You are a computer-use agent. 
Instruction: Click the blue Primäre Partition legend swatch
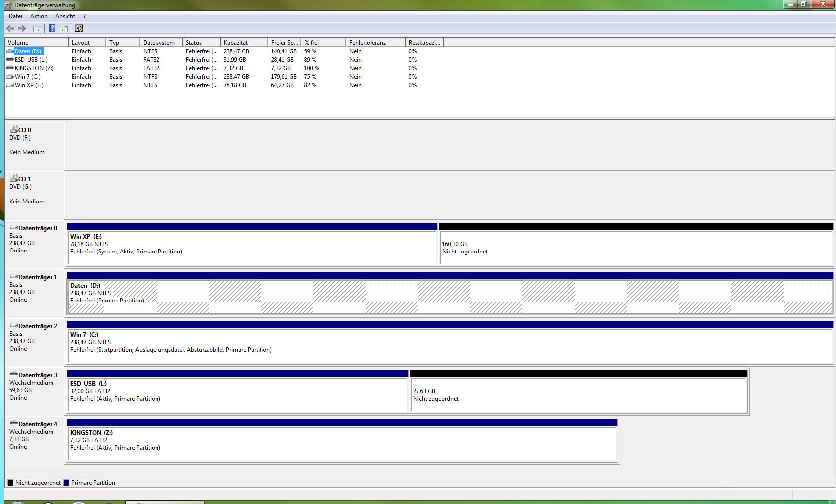(x=66, y=483)
